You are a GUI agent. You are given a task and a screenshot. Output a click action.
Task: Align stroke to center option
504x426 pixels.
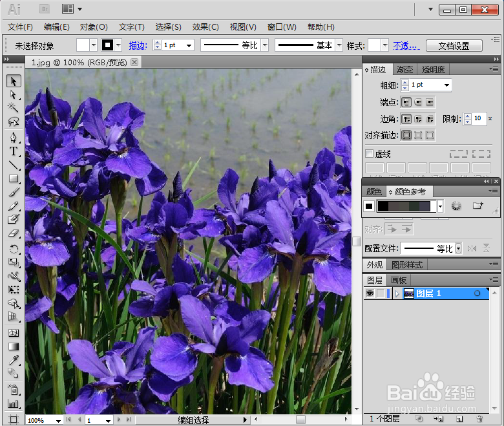click(406, 135)
